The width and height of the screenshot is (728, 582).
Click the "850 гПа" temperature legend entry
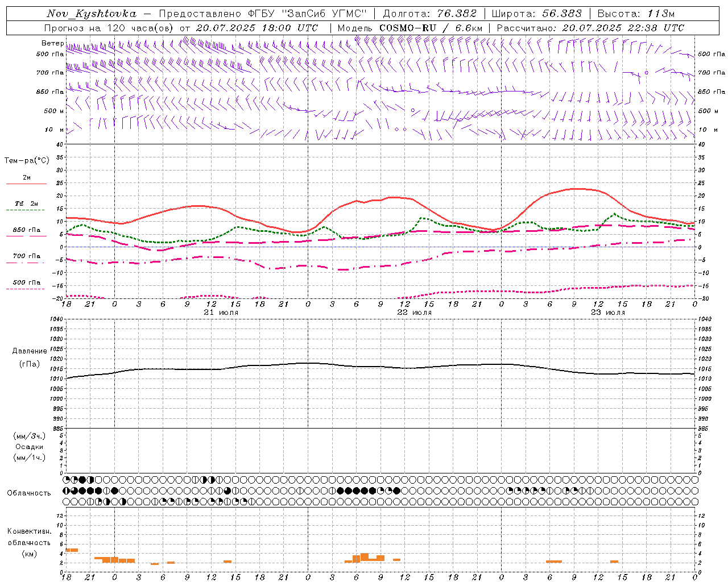pos(27,230)
